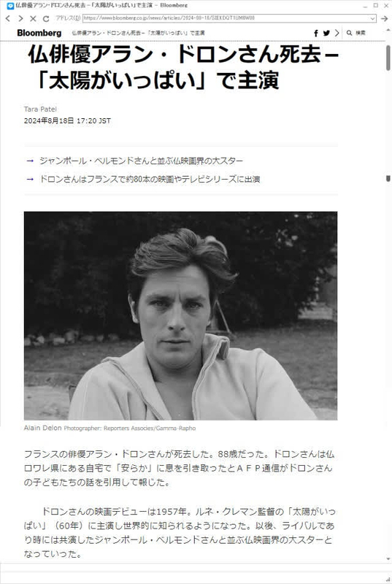Image resolution: width=392 pixels, height=584 pixels.
Task: Share article via Twitter icon
Action: tap(326, 33)
